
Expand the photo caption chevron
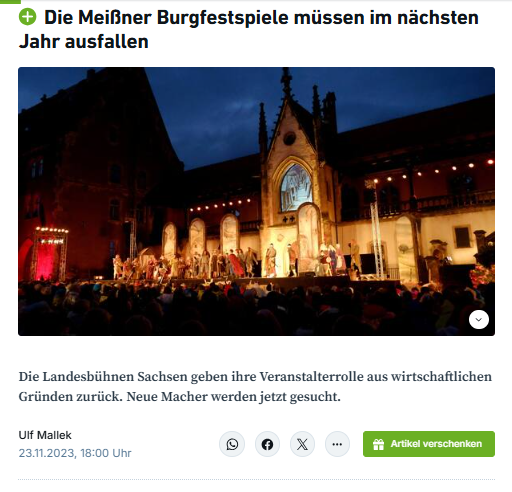[479, 319]
